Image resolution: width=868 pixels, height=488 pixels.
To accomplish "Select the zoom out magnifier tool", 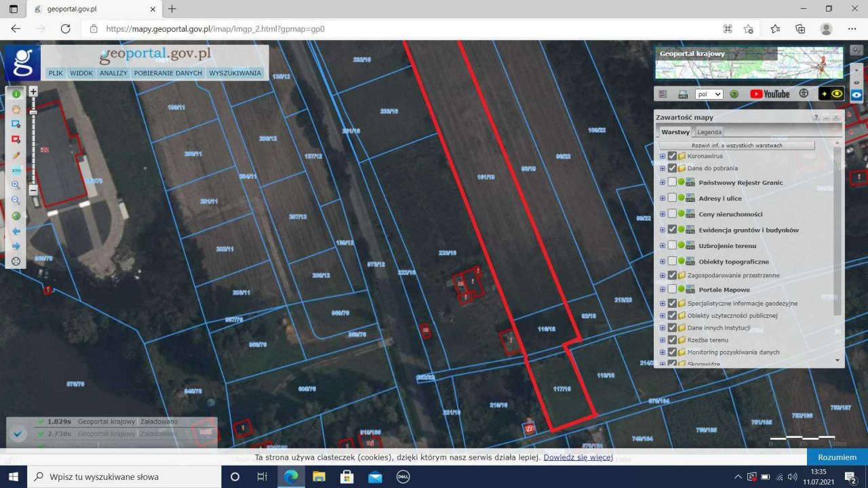I will tap(16, 201).
